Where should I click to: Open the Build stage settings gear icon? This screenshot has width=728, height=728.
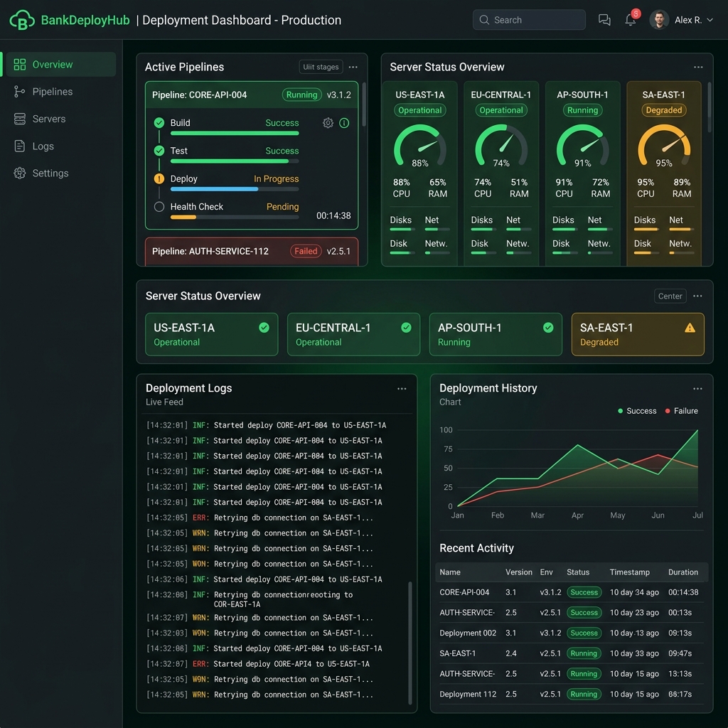(x=328, y=123)
